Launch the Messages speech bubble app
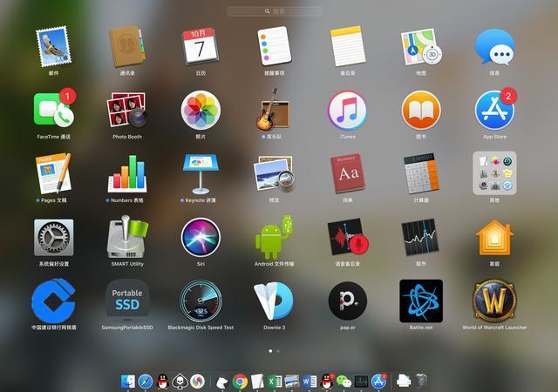 pyautogui.click(x=494, y=46)
